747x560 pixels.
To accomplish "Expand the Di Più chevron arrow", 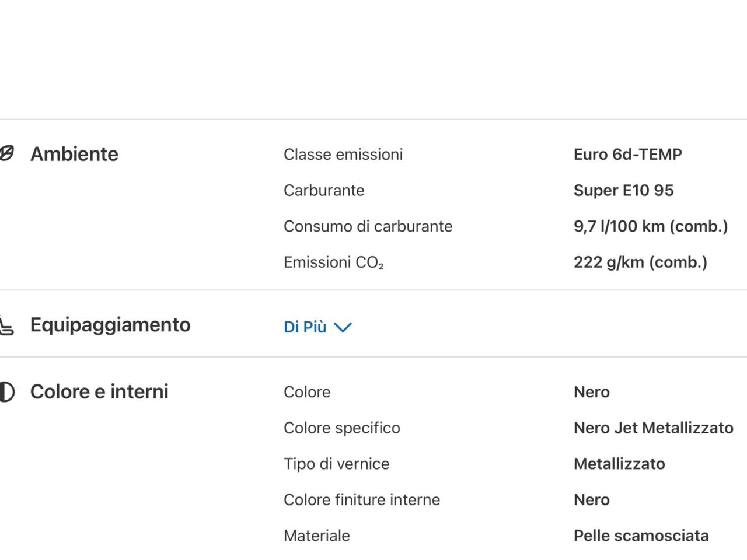I will point(343,327).
